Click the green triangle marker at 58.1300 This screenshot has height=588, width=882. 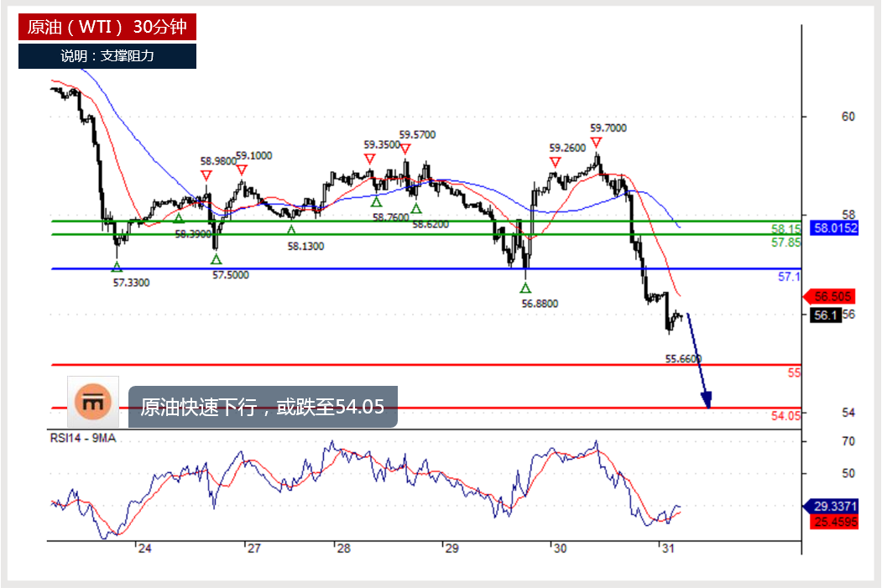291,229
